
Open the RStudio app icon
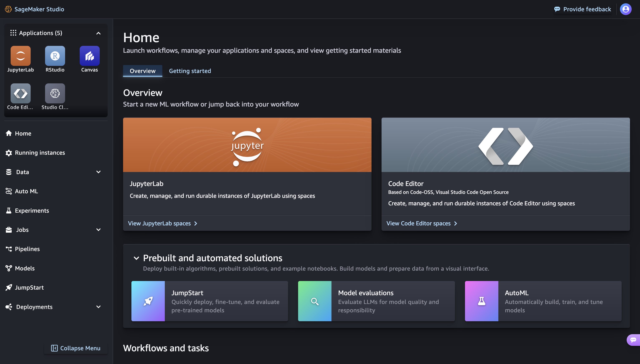[x=55, y=56]
